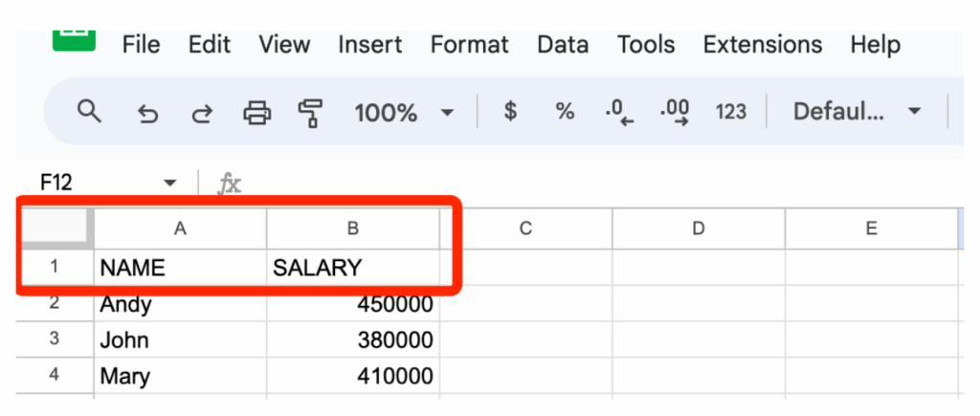Select the paint format roller icon

pos(310,114)
